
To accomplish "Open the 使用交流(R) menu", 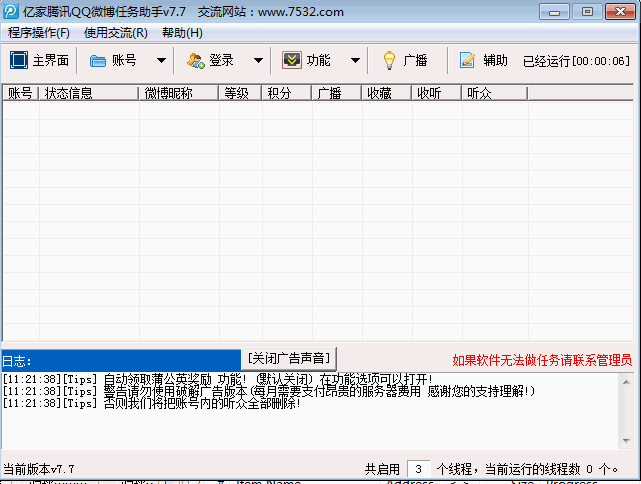I will (x=116, y=33).
